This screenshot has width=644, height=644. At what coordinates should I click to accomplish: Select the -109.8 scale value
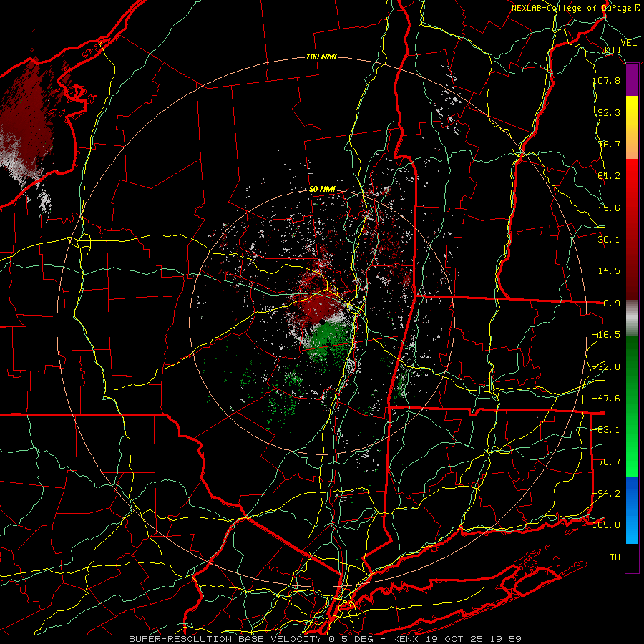[605, 525]
